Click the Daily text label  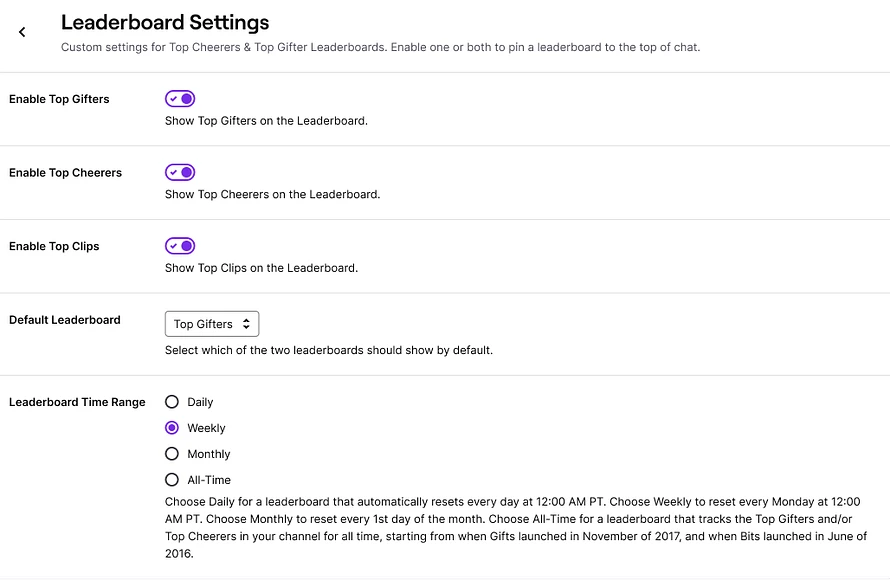[200, 402]
